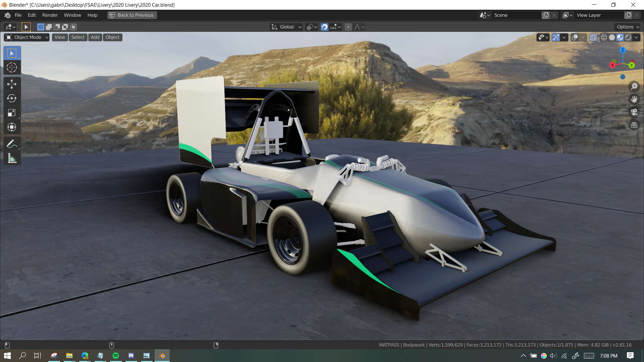The image size is (644, 362).
Task: Choose the Move tool
Action: click(12, 84)
